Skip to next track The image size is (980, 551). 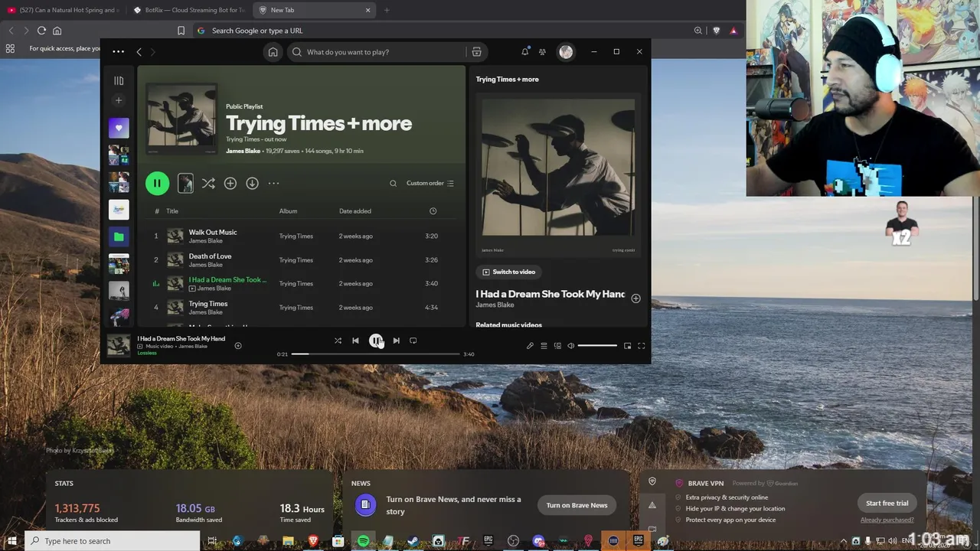[396, 341]
